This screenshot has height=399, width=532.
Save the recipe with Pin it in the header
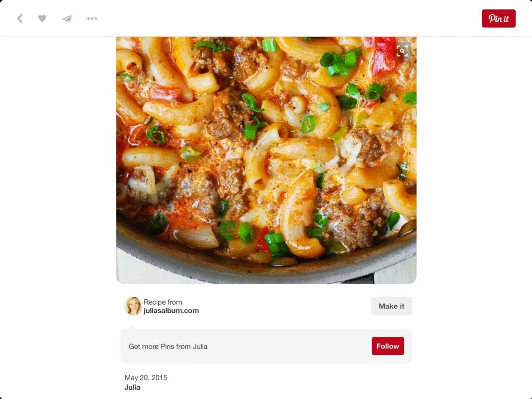(x=498, y=18)
